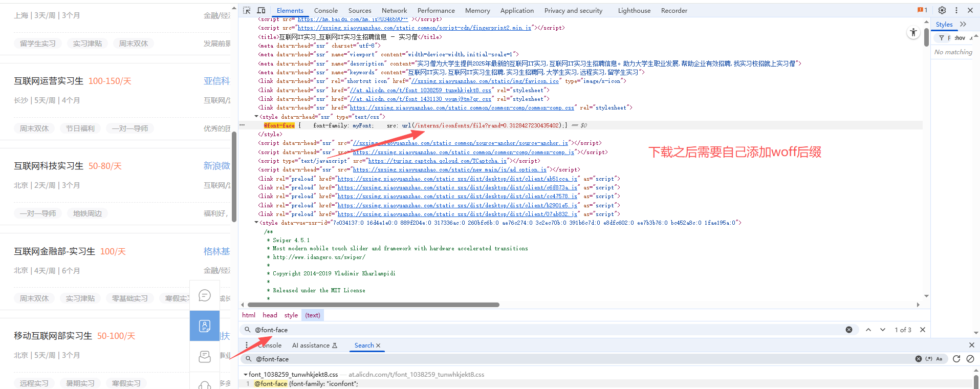Open the Performance tab
980x389 pixels.
coord(436,10)
